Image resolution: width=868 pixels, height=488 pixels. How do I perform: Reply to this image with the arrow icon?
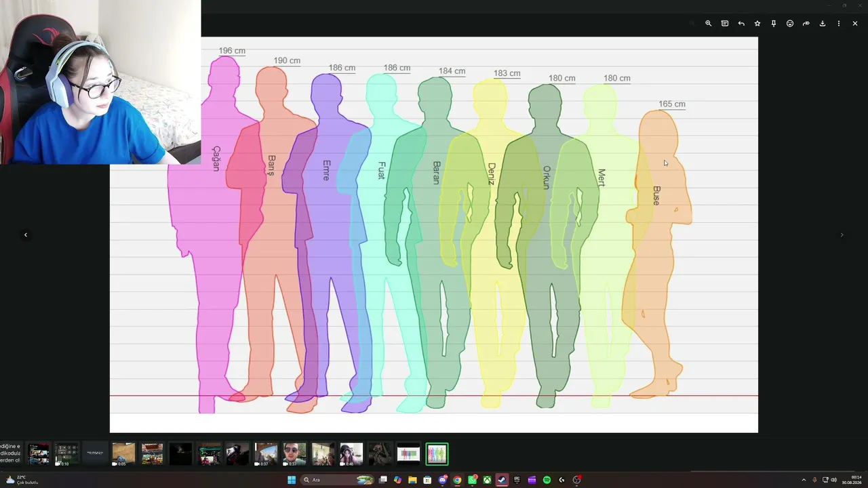741,23
